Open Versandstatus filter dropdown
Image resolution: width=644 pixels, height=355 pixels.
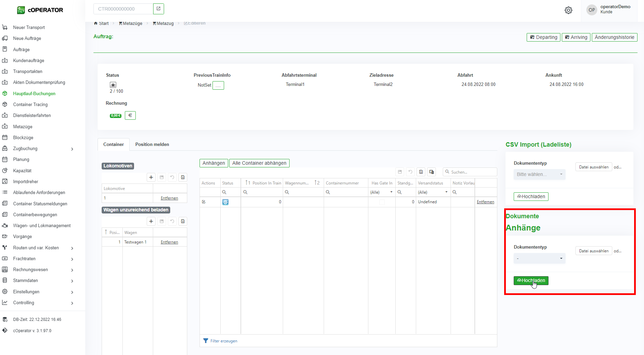(x=446, y=192)
